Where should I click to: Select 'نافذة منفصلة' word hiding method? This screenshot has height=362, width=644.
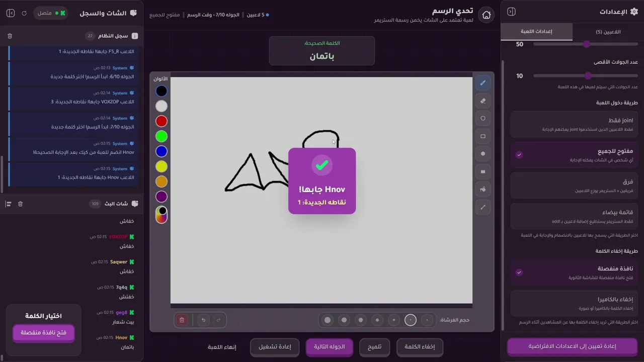574,273
